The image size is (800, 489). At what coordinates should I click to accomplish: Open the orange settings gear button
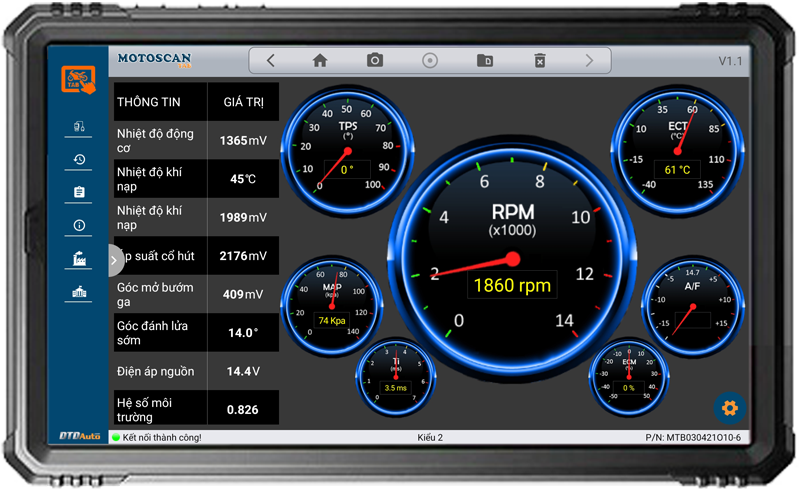point(730,408)
